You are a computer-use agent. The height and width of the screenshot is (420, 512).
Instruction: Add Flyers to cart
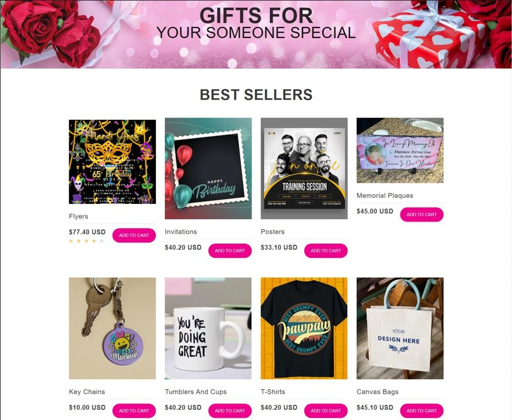[134, 235]
